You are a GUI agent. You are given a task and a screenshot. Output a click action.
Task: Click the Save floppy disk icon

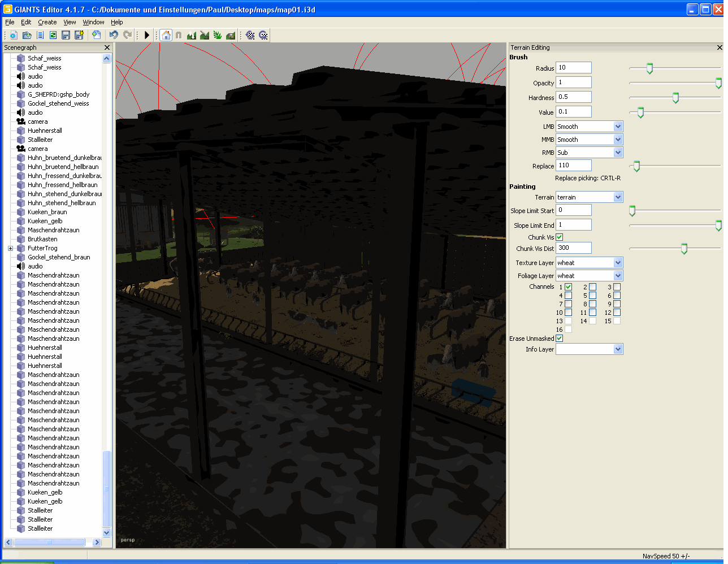click(66, 35)
